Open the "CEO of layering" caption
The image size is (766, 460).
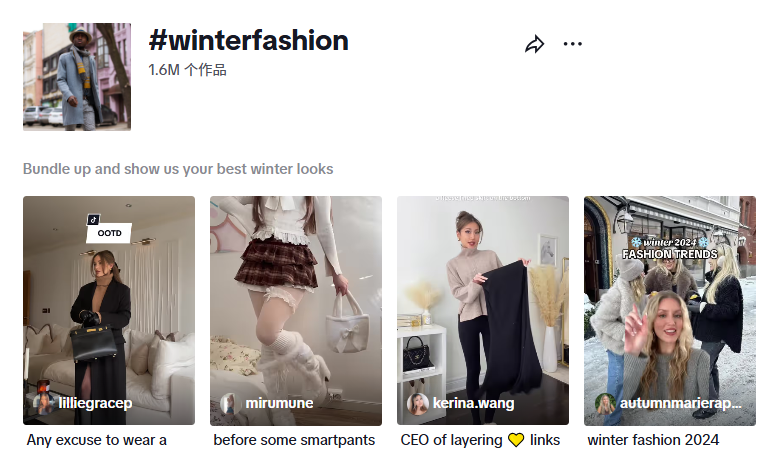pyautogui.click(x=480, y=440)
